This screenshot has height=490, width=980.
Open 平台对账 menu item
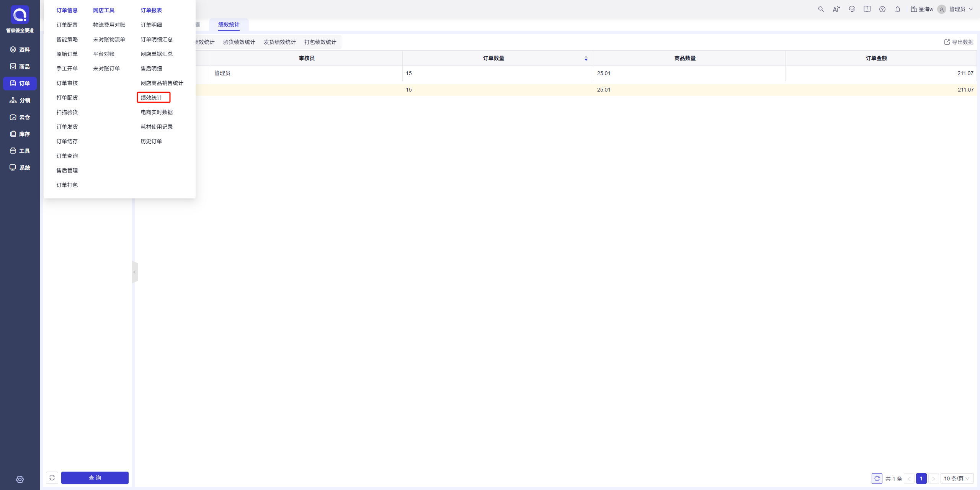point(104,54)
